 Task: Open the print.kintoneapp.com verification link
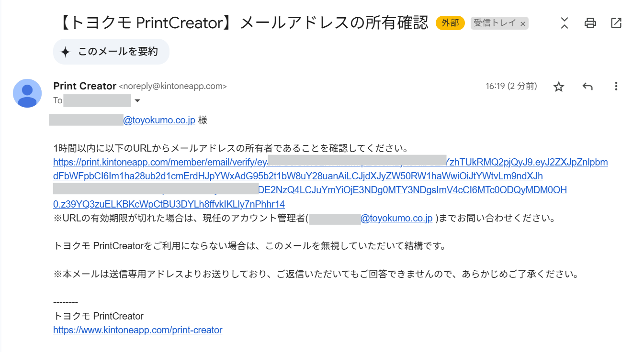click(330, 183)
